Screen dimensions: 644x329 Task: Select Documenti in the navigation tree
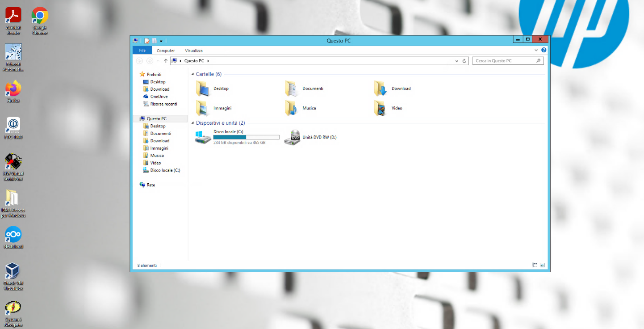(157, 134)
